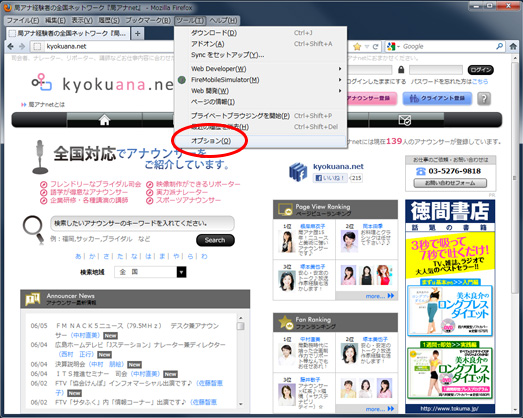Click the アナウンサー登録 button
Image resolution: width=523 pixels, height=418 pixels.
371,98
